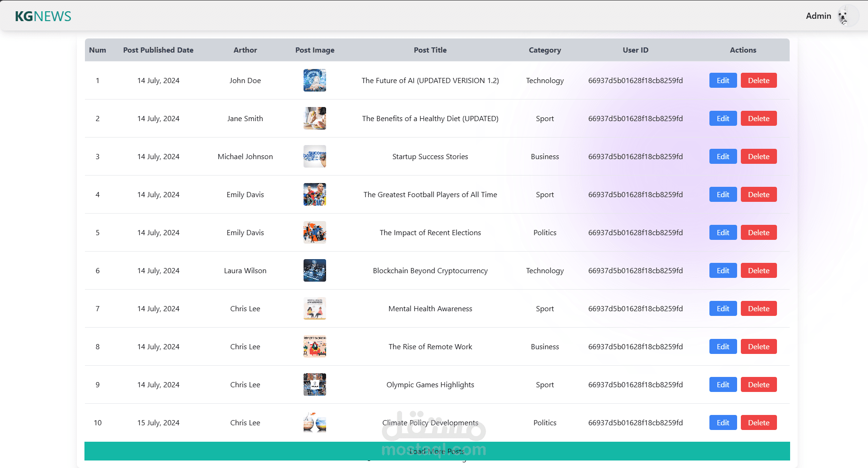Open the Blockchain post thumbnail

click(x=315, y=270)
